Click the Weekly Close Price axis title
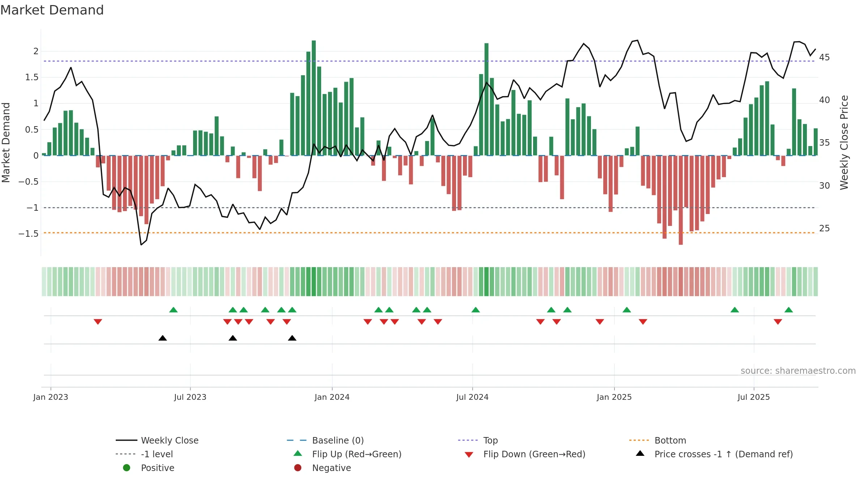This screenshot has height=488, width=868. [844, 142]
